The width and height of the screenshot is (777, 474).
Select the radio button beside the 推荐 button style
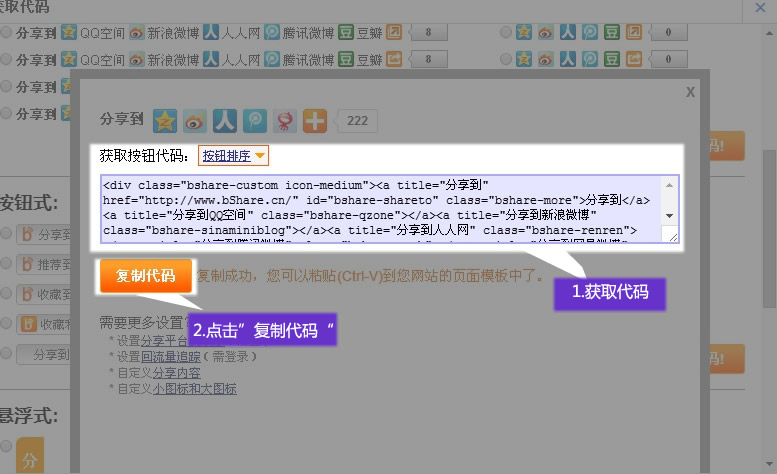7,264
